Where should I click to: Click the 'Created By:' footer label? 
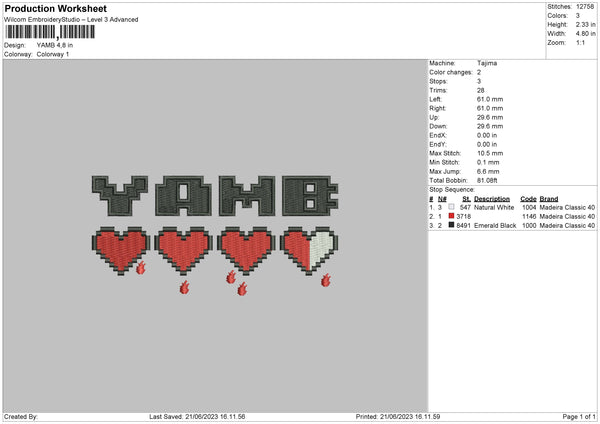[x=21, y=417]
